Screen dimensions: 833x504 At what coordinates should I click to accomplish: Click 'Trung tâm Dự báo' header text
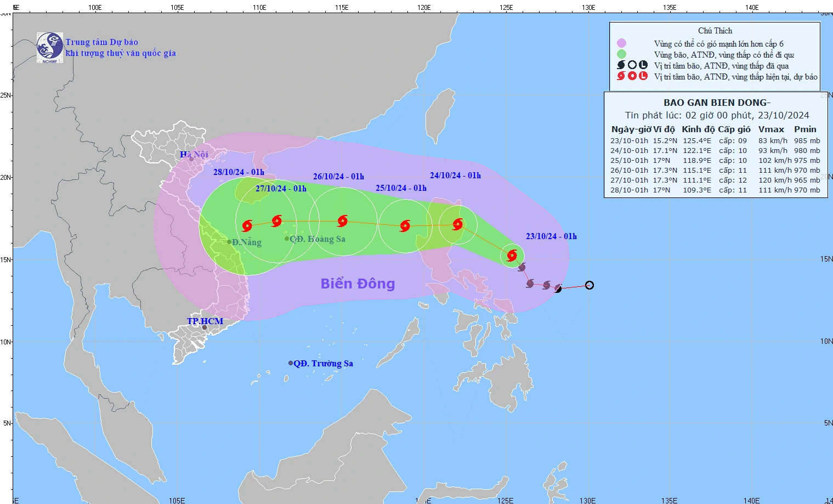pos(101,42)
